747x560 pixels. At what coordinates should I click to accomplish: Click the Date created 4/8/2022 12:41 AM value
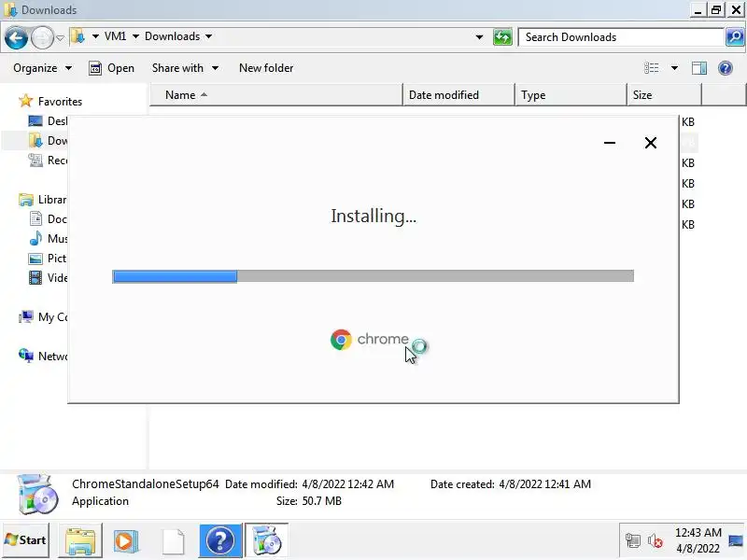click(544, 483)
